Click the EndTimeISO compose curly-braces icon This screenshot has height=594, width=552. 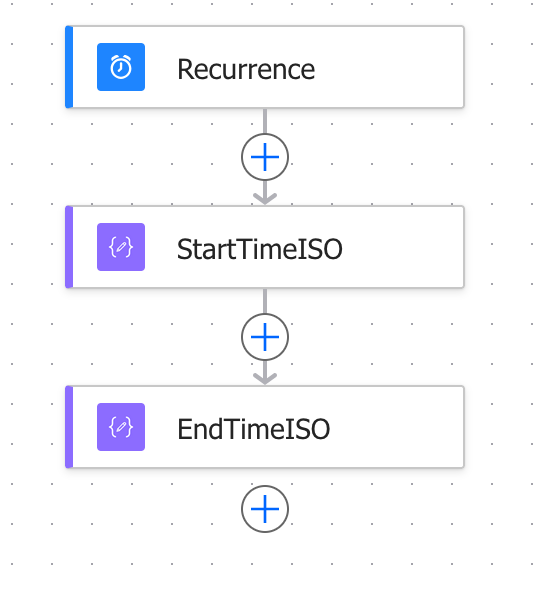[121, 427]
